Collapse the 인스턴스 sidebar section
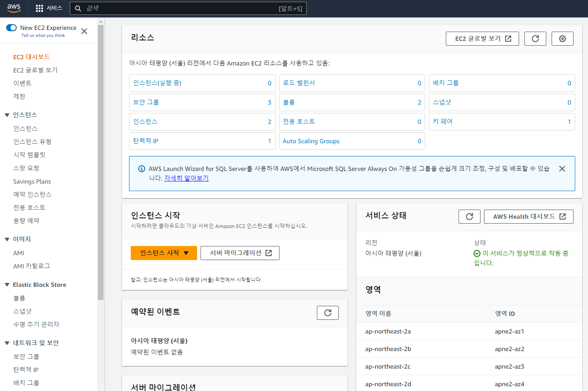The image size is (588, 391). 7,115
